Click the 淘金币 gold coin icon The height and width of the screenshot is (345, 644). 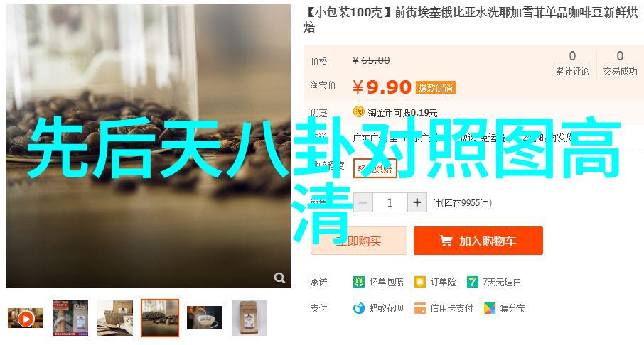coord(359,111)
